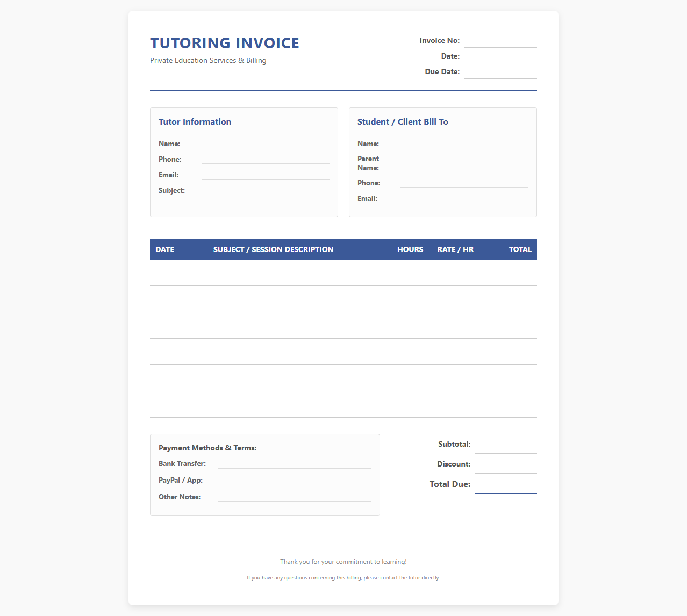The image size is (687, 616).
Task: Click the tutor Subject field
Action: pos(266,190)
